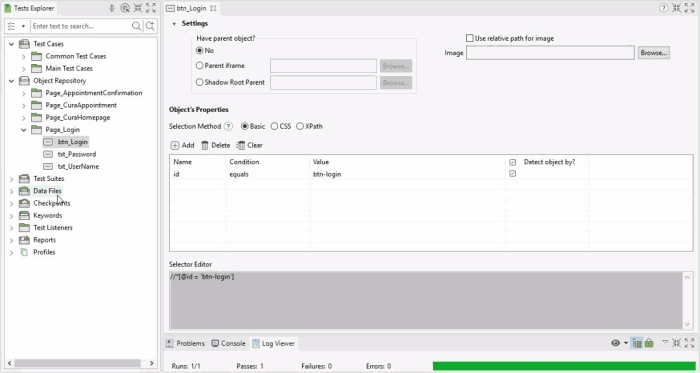
Task: Select the Parent iframe radio button
Action: point(200,66)
